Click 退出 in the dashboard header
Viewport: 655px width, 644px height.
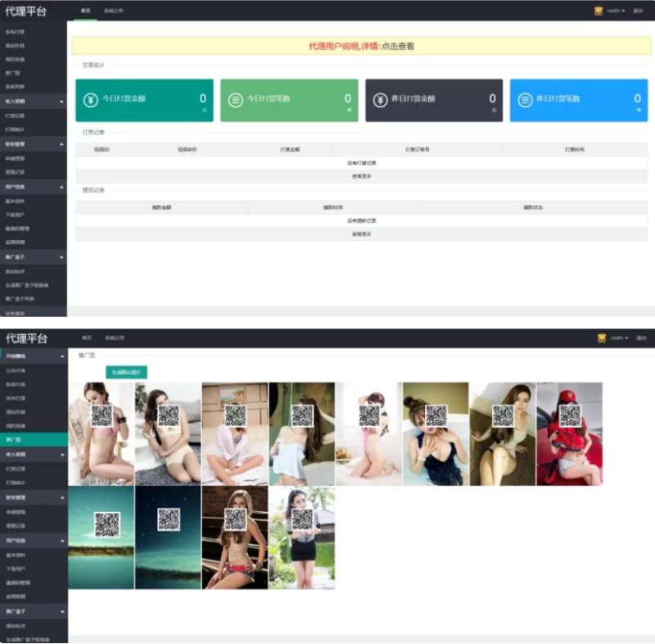tap(638, 11)
